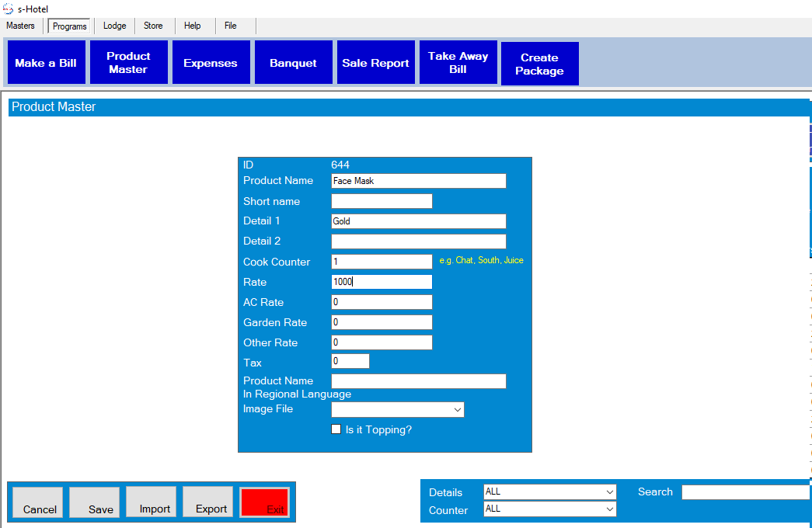Click the Make a Bill toolbar button
This screenshot has width=812, height=528.
[46, 63]
